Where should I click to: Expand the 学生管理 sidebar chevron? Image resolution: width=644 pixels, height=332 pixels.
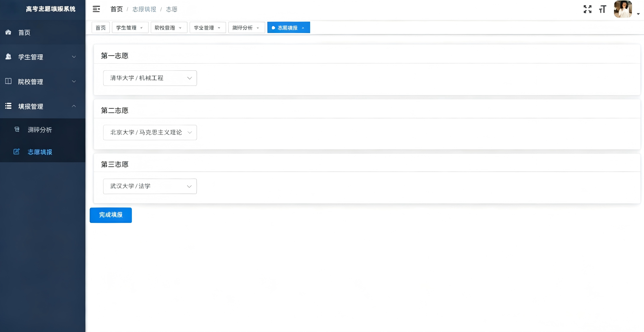coord(74,57)
